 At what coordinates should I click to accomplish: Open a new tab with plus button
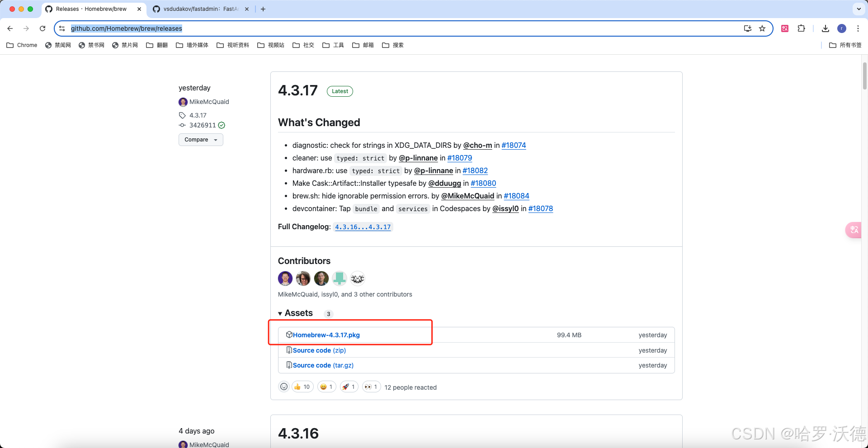(263, 9)
